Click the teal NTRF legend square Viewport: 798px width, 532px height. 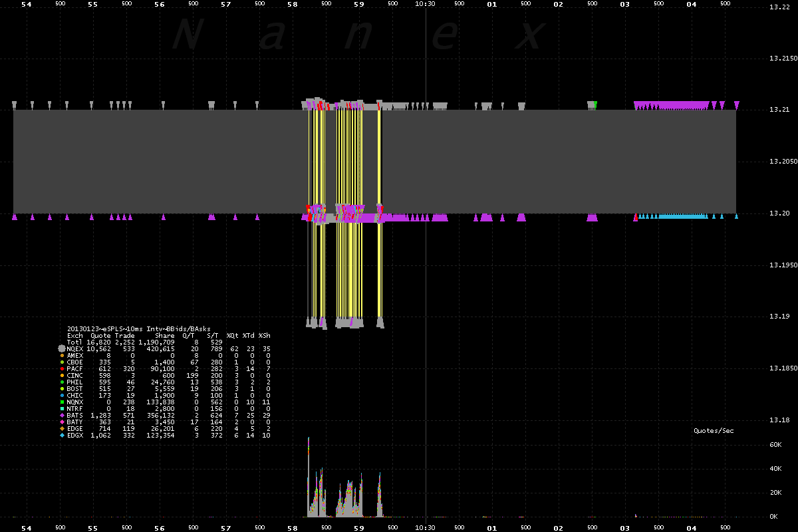point(62,407)
